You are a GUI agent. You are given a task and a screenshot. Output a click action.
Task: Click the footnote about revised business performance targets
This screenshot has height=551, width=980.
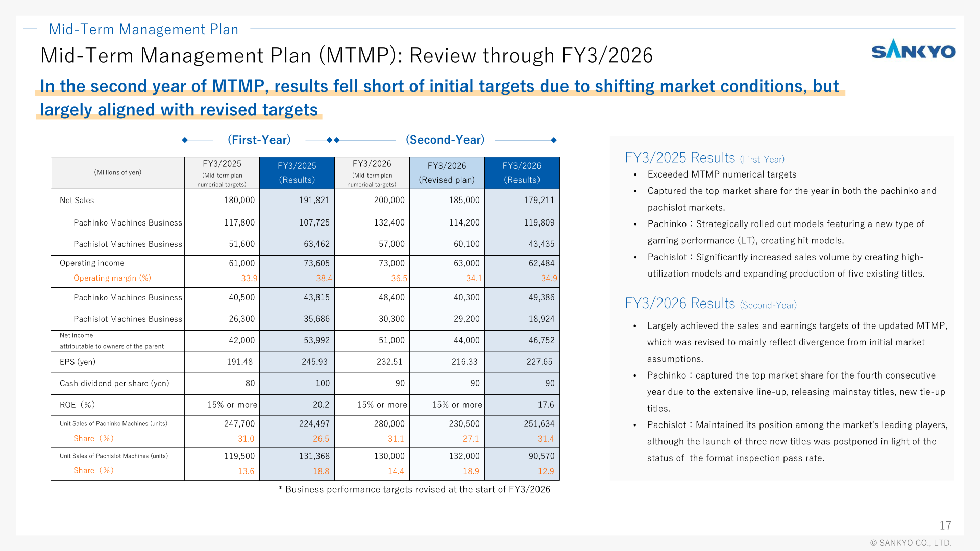[414, 490]
